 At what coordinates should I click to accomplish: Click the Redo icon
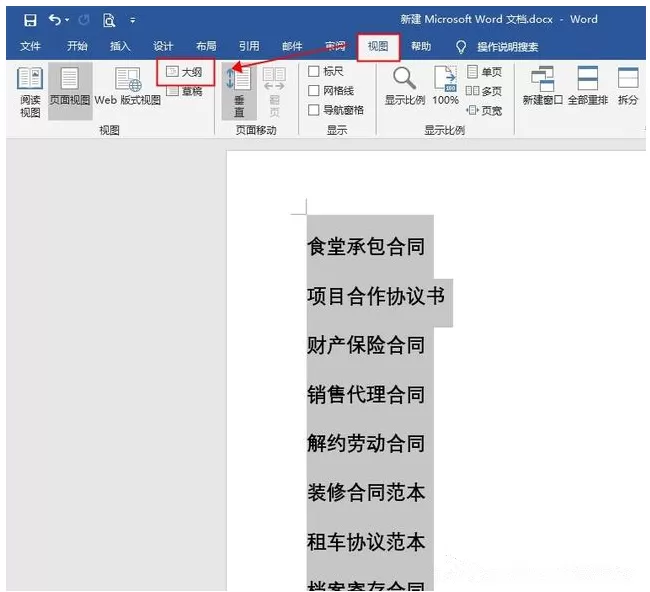tap(84, 20)
